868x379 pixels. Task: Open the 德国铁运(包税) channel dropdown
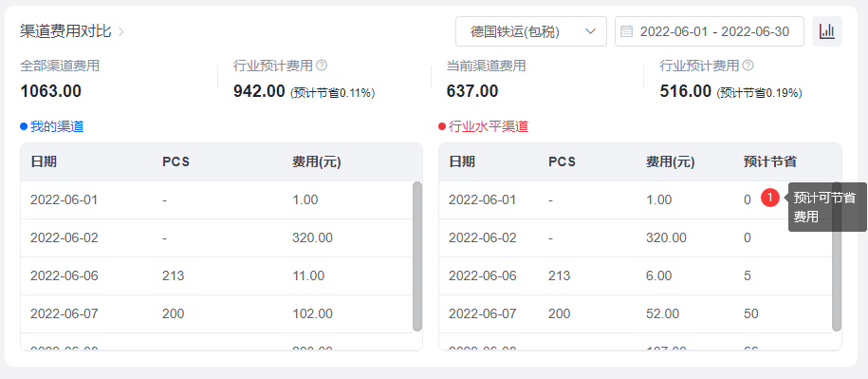click(531, 31)
